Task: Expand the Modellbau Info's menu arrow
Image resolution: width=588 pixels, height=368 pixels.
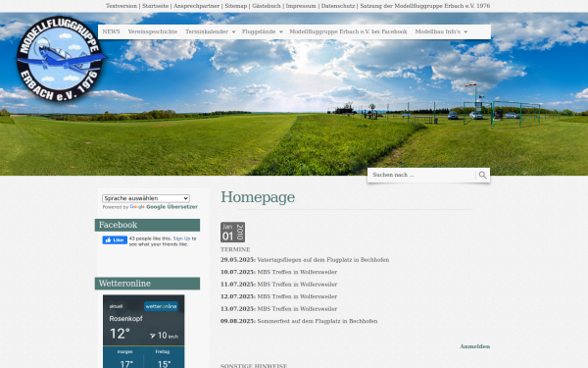Action: (465, 32)
